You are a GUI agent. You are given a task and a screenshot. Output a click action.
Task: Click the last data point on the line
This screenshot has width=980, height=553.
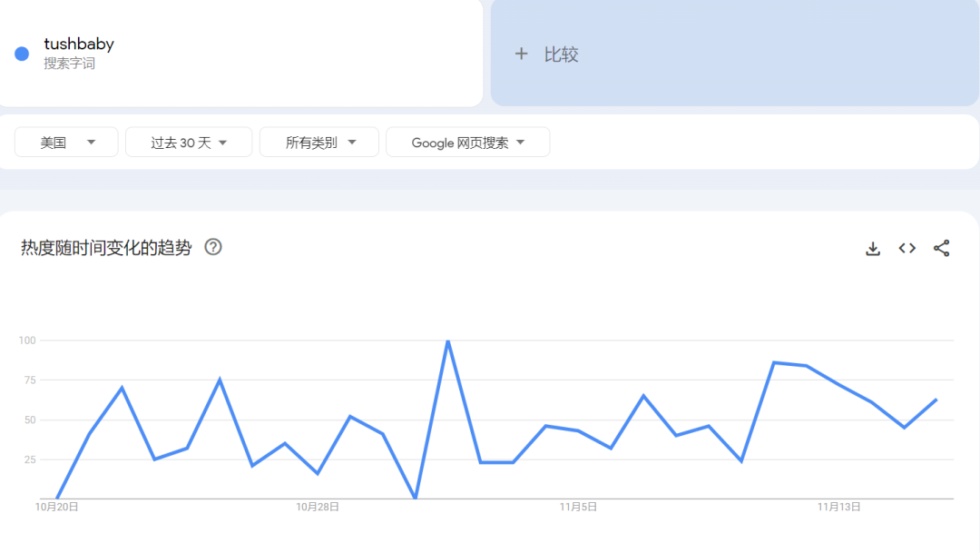click(x=936, y=400)
